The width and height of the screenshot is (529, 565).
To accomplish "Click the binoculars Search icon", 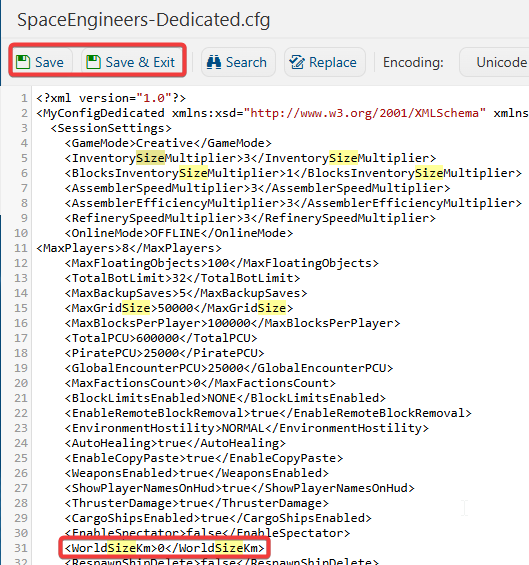I will (214, 62).
